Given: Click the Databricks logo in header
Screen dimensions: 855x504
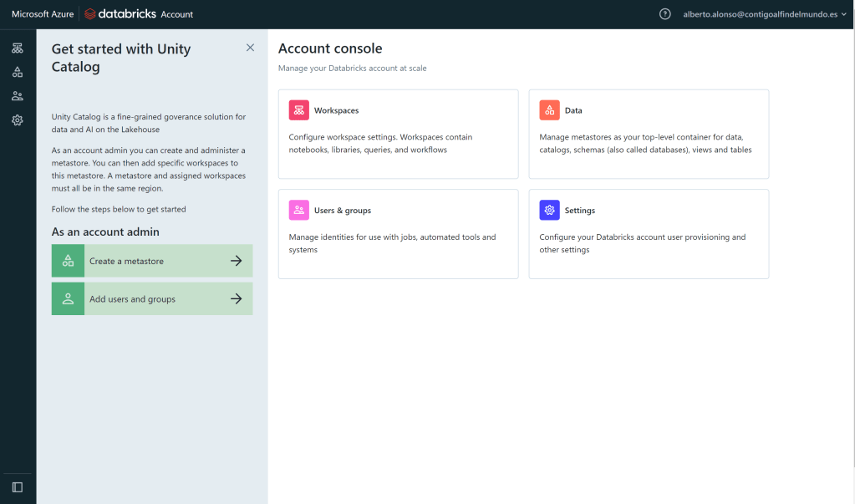Looking at the screenshot, I should point(122,14).
